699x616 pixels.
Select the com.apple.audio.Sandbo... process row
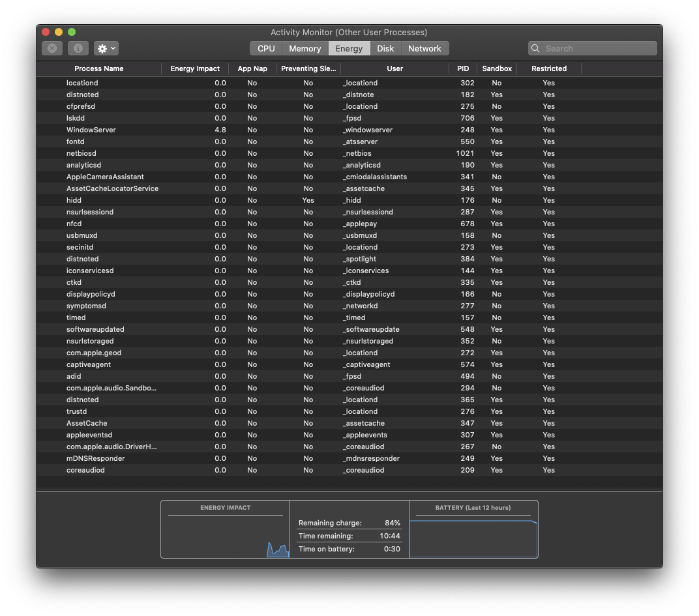[349, 389]
